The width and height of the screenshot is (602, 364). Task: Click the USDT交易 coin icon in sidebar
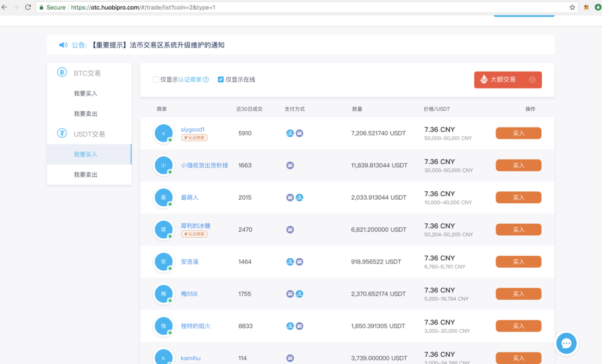(61, 134)
